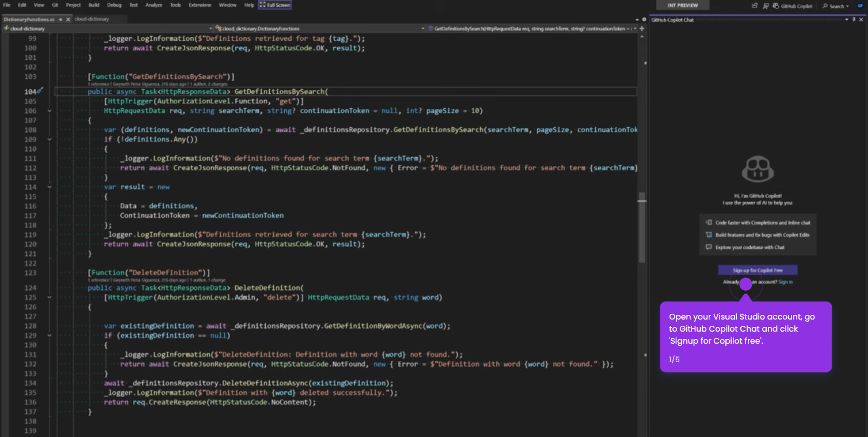Collapse the if block at line 129

49,336
